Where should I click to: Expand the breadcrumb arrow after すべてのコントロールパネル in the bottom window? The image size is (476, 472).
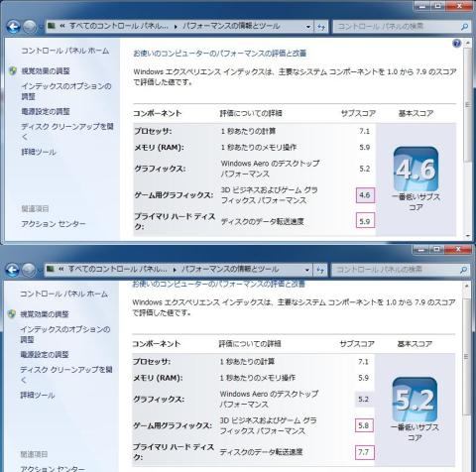pyautogui.click(x=175, y=270)
